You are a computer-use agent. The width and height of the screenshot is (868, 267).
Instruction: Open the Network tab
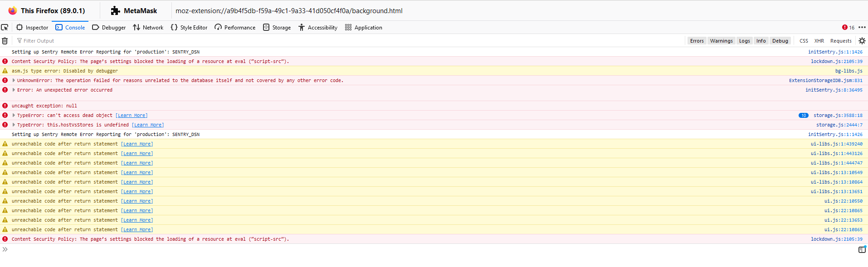point(148,27)
